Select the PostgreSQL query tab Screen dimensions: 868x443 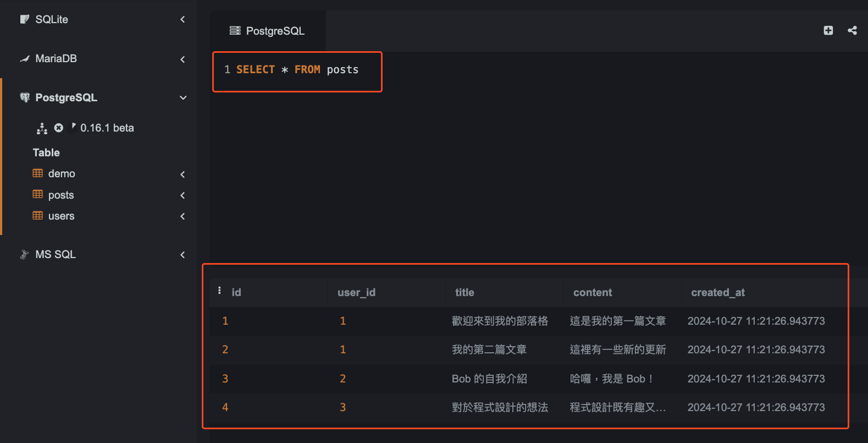coord(267,31)
